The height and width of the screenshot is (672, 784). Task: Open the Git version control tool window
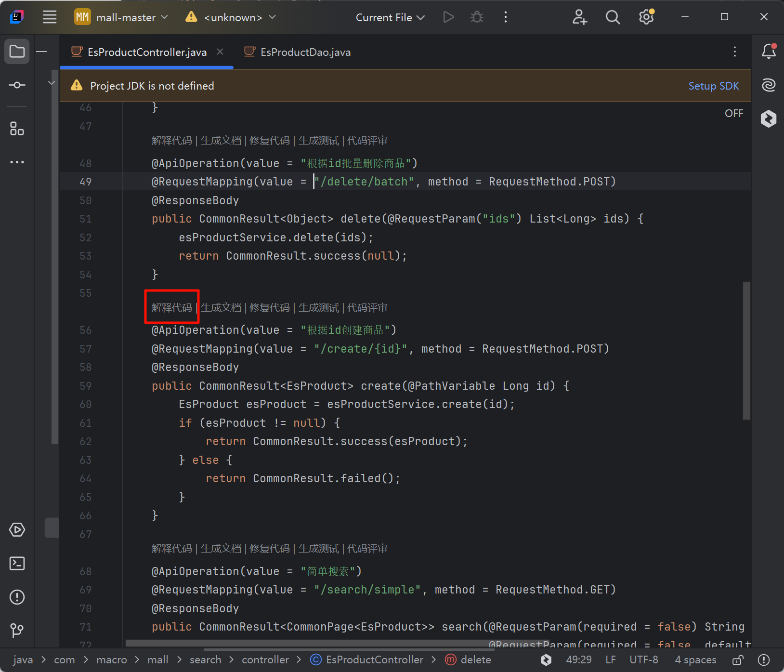[17, 630]
